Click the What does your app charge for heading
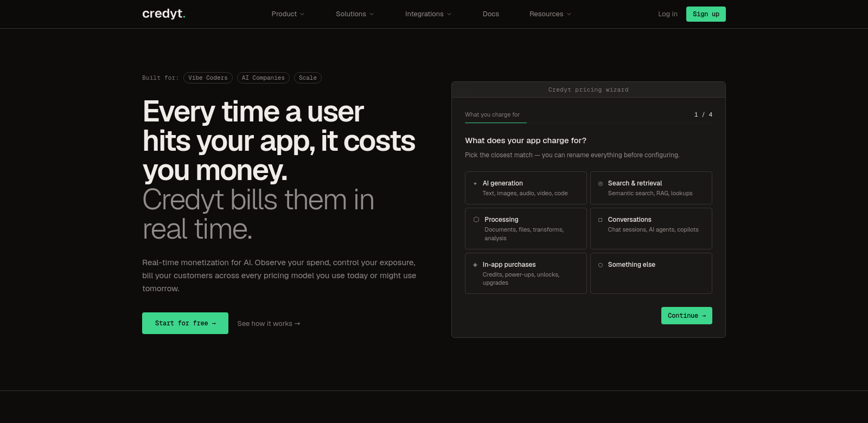The image size is (868, 423). pyautogui.click(x=526, y=140)
